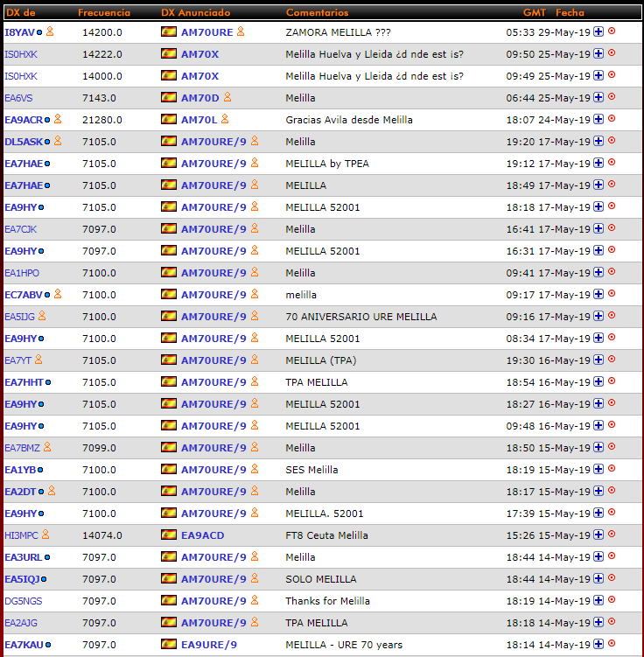Open the DL5ASK spotter callsign link
644x657 pixels.
pos(23,141)
